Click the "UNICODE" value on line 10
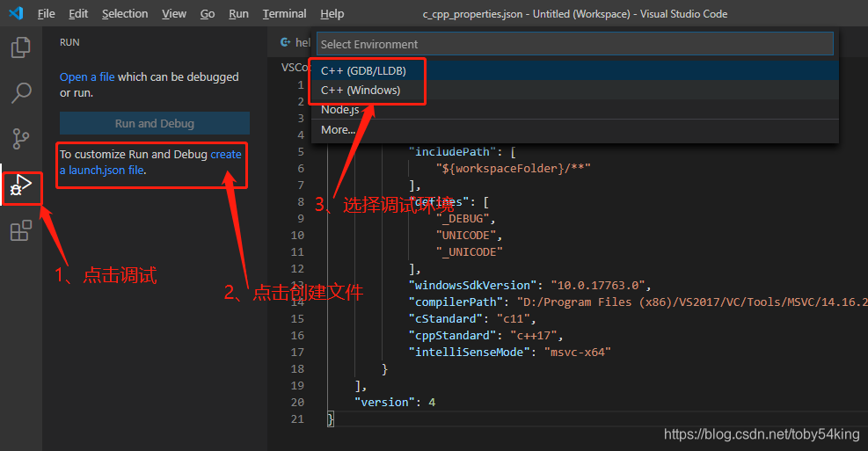Screen dimensions: 868x451 465,236
